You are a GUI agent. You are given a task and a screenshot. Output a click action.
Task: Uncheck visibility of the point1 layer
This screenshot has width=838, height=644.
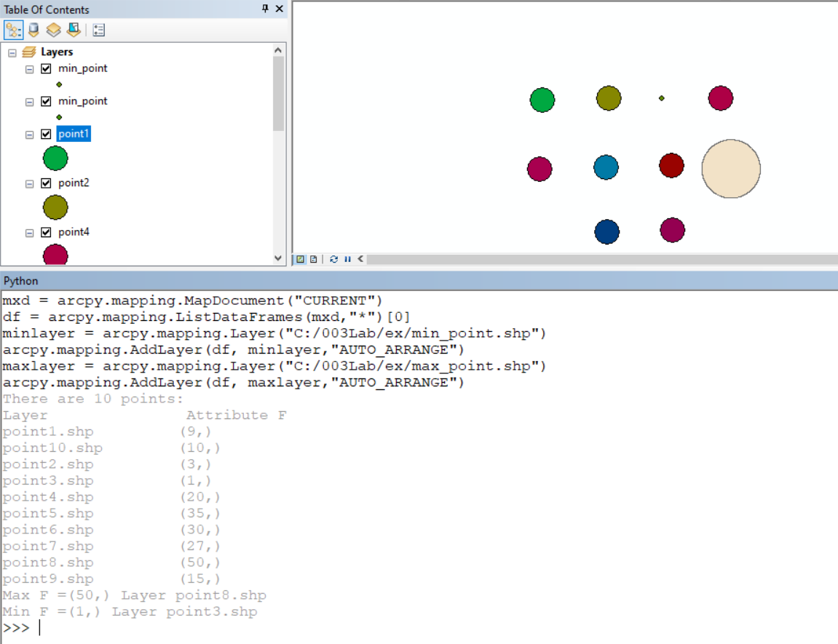(45, 133)
